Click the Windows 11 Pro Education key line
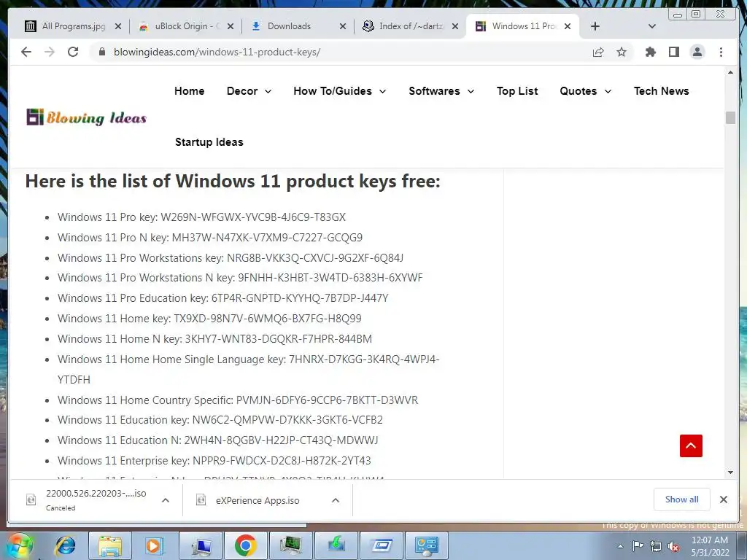 [223, 298]
